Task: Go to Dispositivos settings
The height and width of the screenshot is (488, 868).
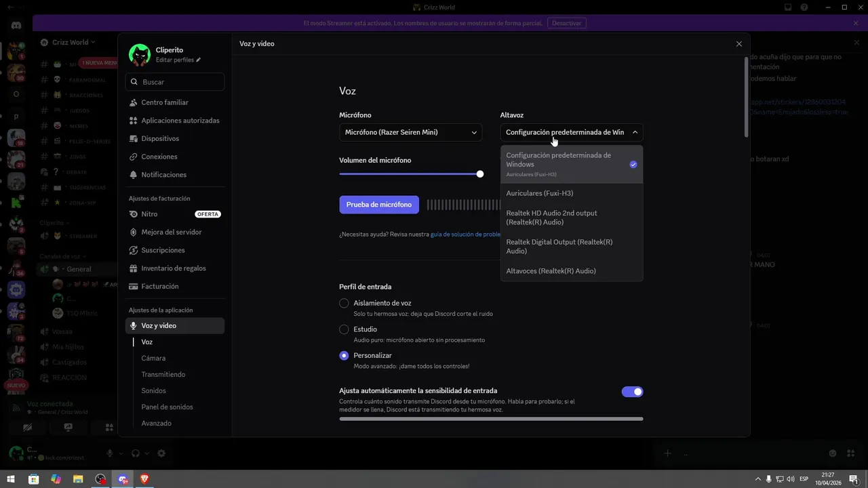Action: [x=175, y=138]
